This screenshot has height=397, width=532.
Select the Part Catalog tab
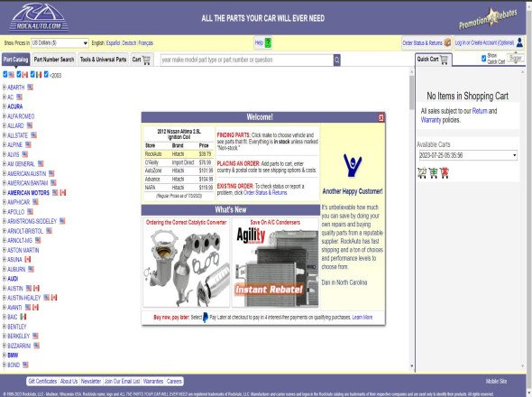(15, 60)
